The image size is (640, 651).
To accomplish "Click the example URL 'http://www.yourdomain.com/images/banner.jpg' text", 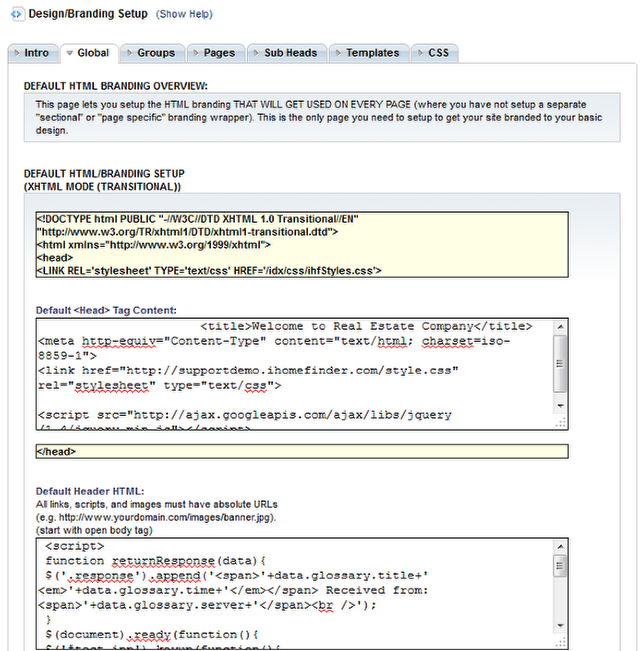I will (165, 518).
